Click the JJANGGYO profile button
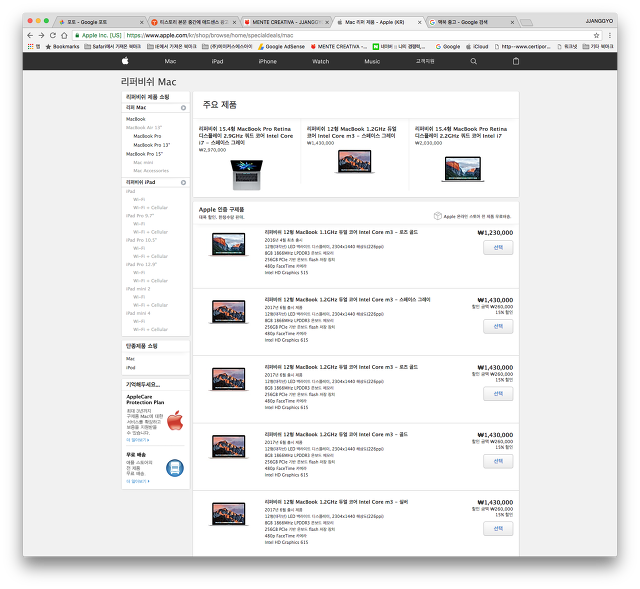The image size is (640, 589). [599, 21]
